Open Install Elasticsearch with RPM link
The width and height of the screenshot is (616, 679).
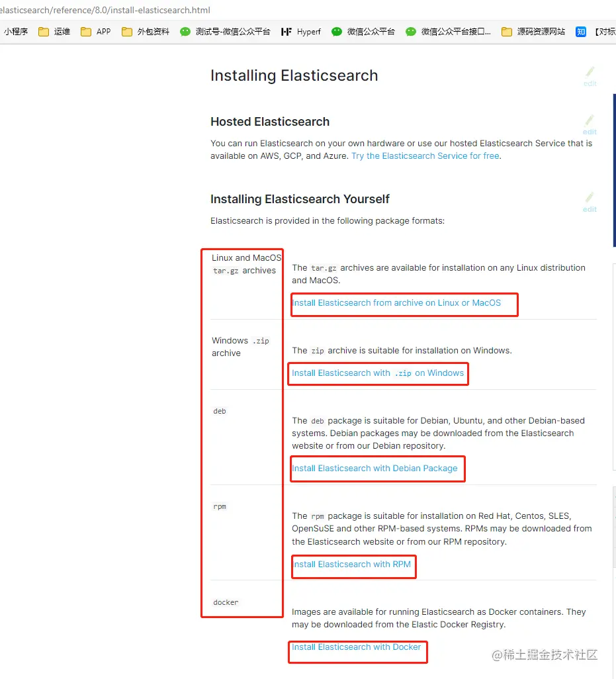point(351,565)
